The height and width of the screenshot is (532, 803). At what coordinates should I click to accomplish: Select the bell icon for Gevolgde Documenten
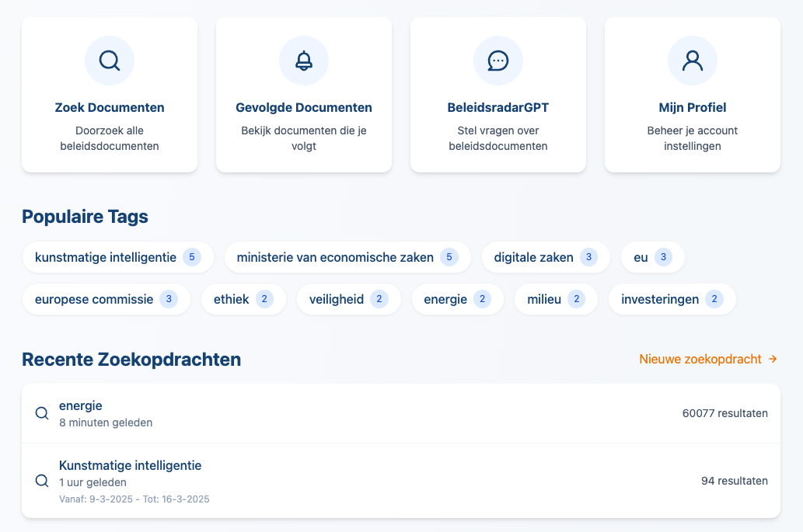303,60
